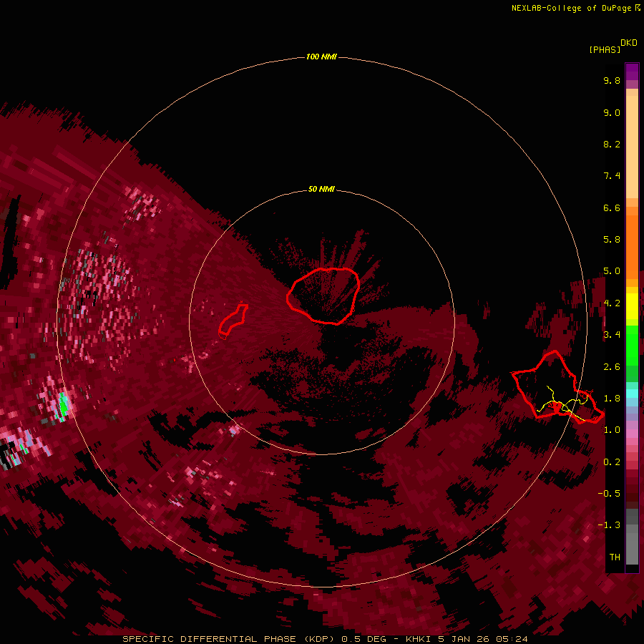Select the -1.3 scale label
The height and width of the screenshot is (644, 644).
coord(609,525)
